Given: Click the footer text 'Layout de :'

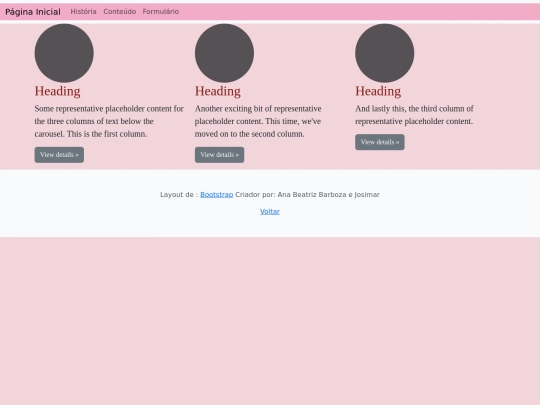Looking at the screenshot, I should click(x=179, y=195).
